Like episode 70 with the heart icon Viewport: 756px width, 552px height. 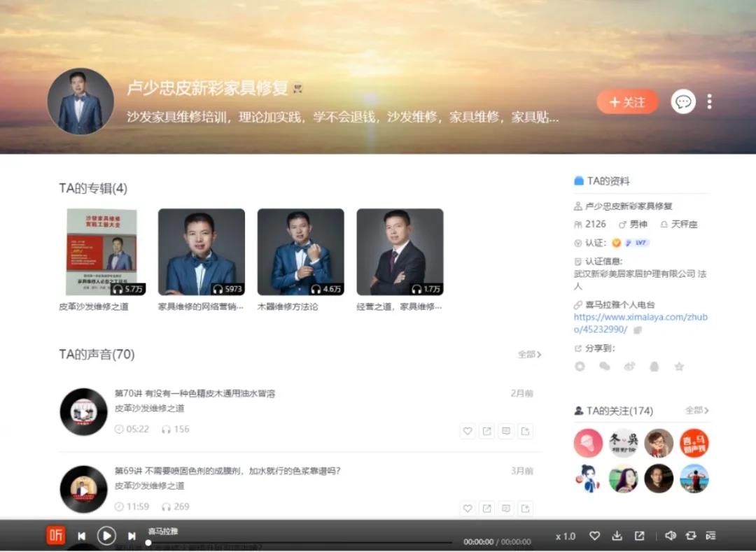point(468,431)
